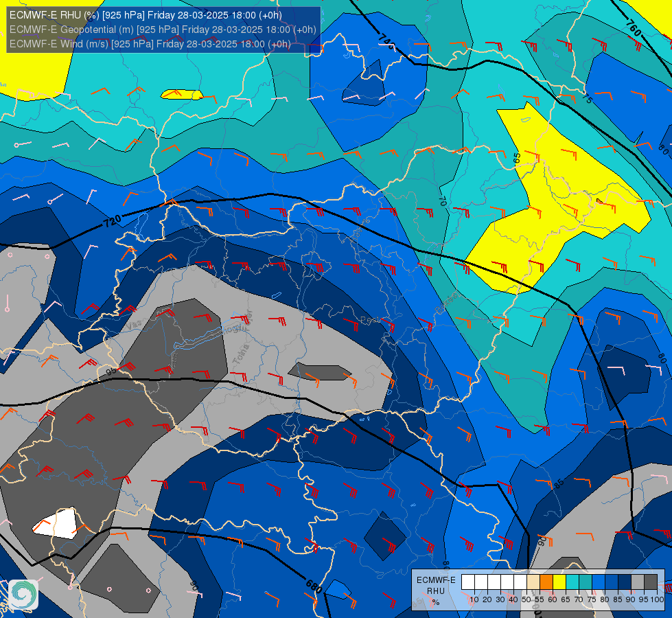Select the medium blue 80–85% legend swatch
Screen dimensions: 672x618
click(x=612, y=582)
